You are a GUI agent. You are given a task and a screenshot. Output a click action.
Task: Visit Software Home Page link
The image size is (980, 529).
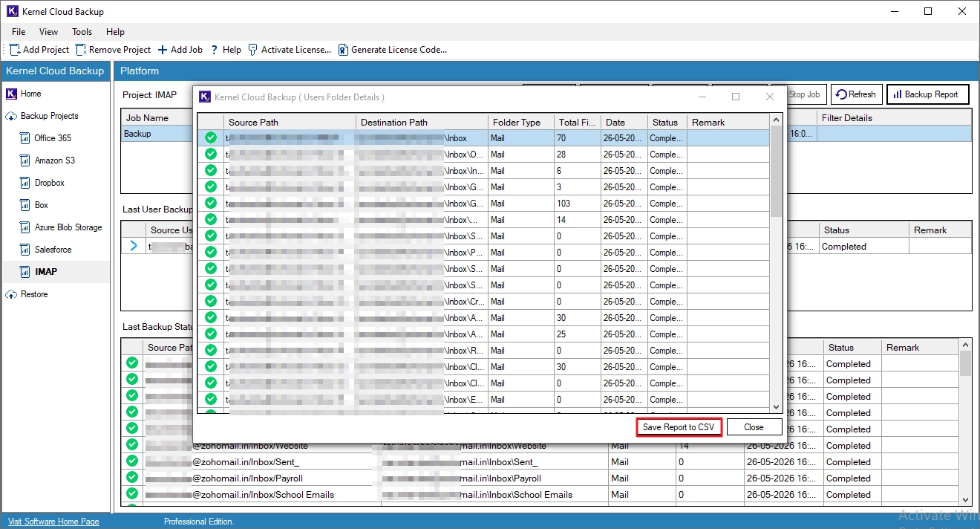tap(53, 522)
